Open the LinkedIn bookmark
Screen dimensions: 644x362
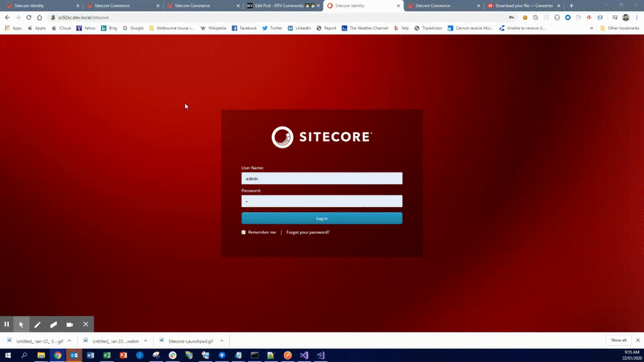[x=299, y=29]
